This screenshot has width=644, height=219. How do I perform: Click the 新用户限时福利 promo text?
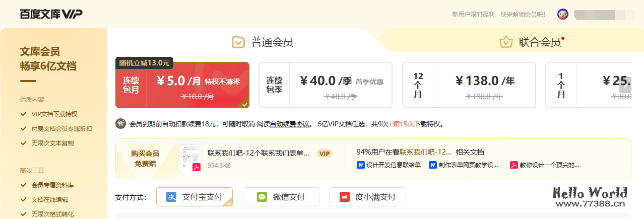(499, 14)
